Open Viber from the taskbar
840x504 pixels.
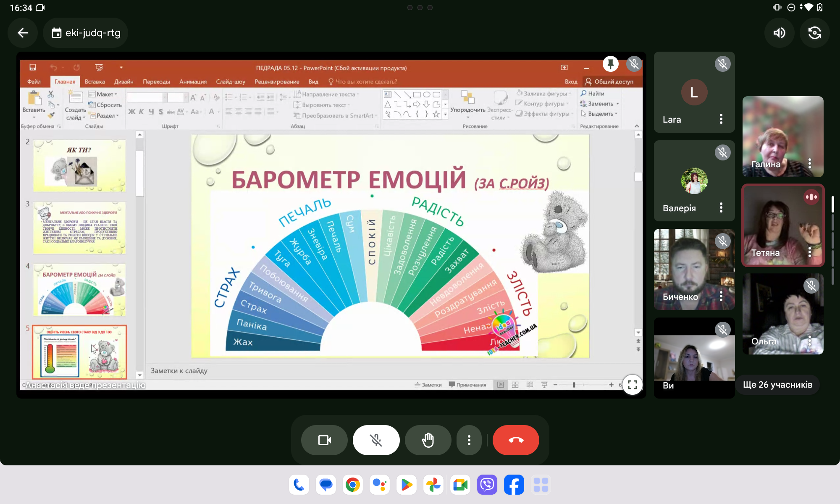[x=487, y=485]
